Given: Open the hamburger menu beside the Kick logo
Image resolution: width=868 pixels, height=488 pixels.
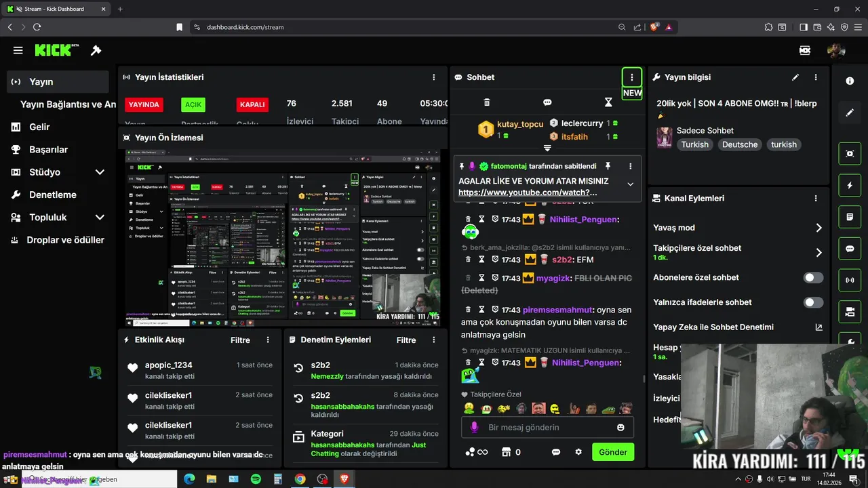Looking at the screenshot, I should (18, 50).
